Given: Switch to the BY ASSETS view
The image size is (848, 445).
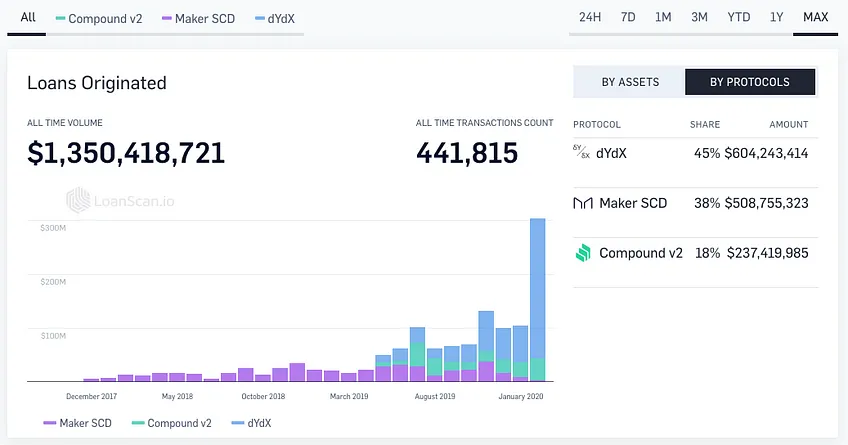Looking at the screenshot, I should click(x=630, y=82).
